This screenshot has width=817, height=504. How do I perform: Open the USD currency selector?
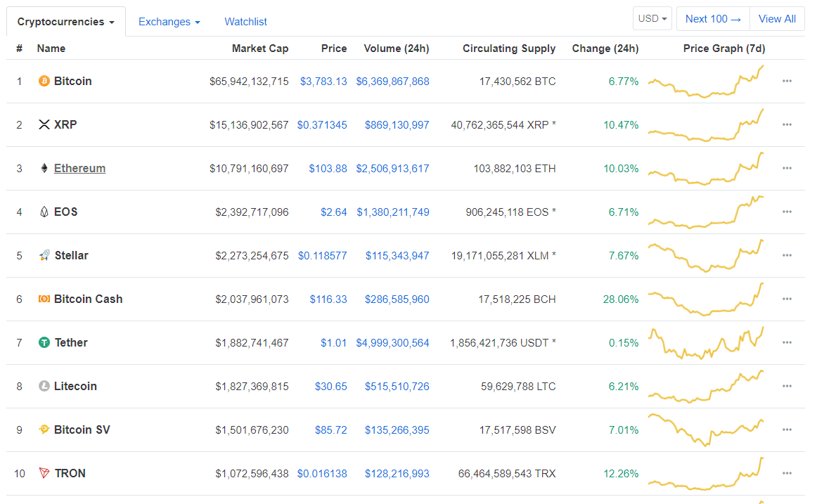(x=652, y=18)
